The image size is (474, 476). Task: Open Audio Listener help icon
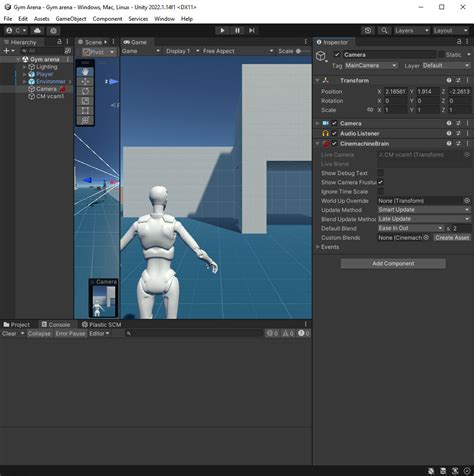449,133
